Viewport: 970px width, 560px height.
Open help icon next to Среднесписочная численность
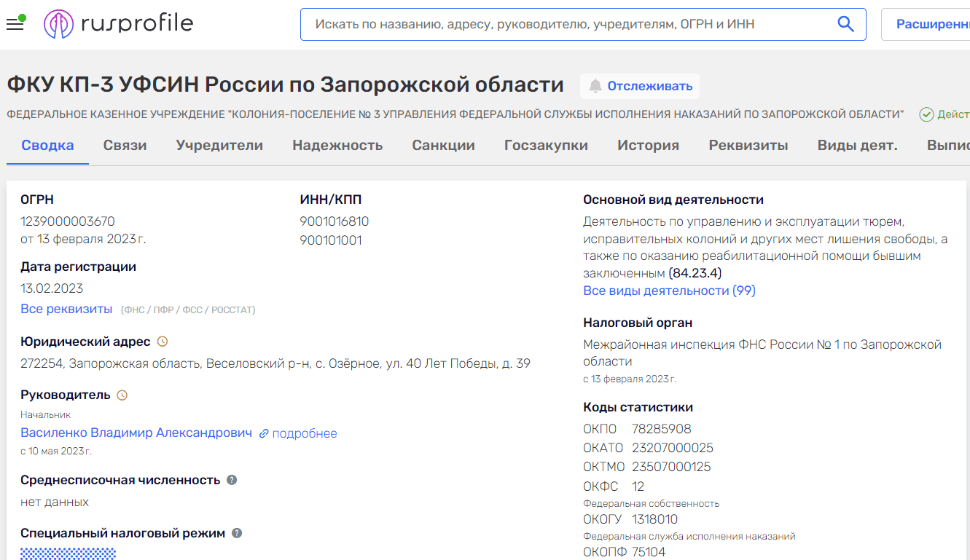pos(233,479)
